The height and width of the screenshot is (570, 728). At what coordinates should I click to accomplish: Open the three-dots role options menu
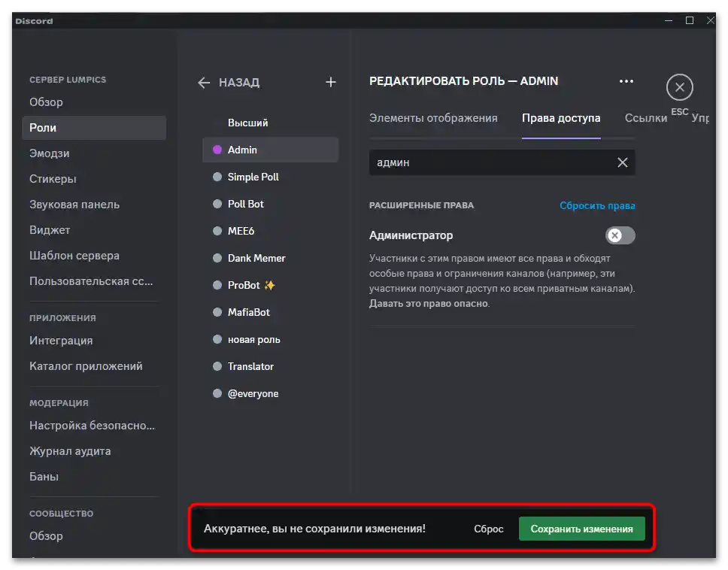(x=626, y=81)
